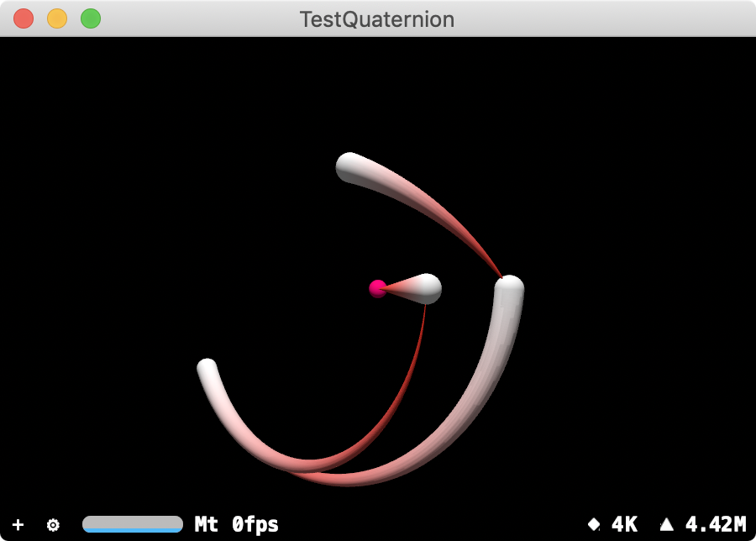Click the plus icon in status bar

point(18,524)
